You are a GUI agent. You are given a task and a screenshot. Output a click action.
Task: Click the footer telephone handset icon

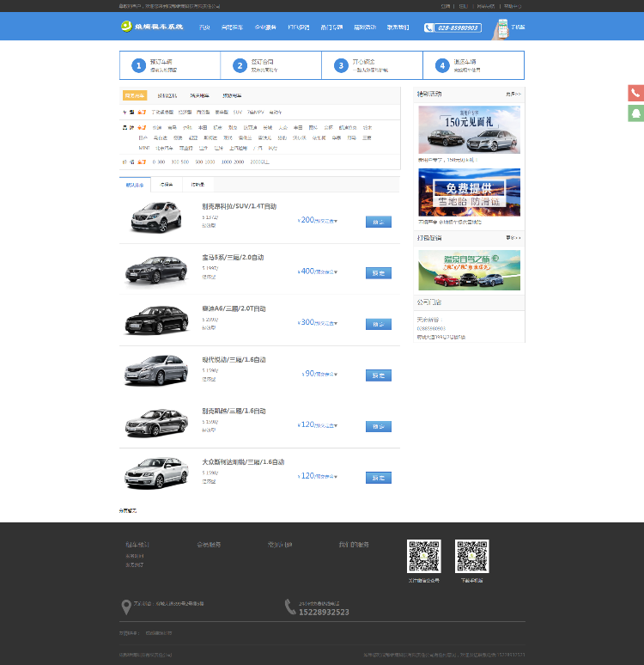point(290,607)
